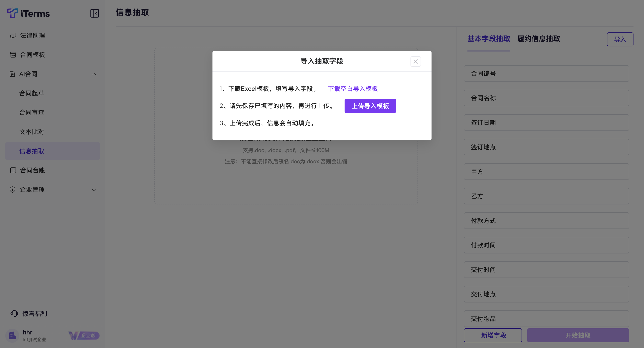
Task: Open 合同台账 in the sidebar
Action: coord(32,170)
